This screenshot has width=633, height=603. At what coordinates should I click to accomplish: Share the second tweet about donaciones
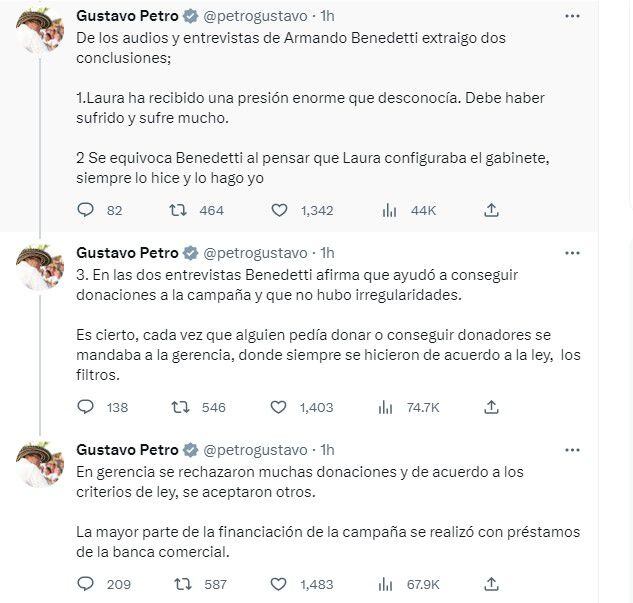pos(490,407)
